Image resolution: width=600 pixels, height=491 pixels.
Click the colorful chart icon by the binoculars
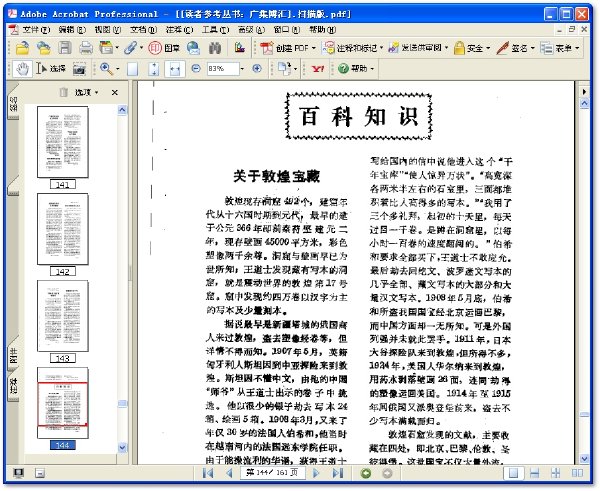tap(240, 48)
